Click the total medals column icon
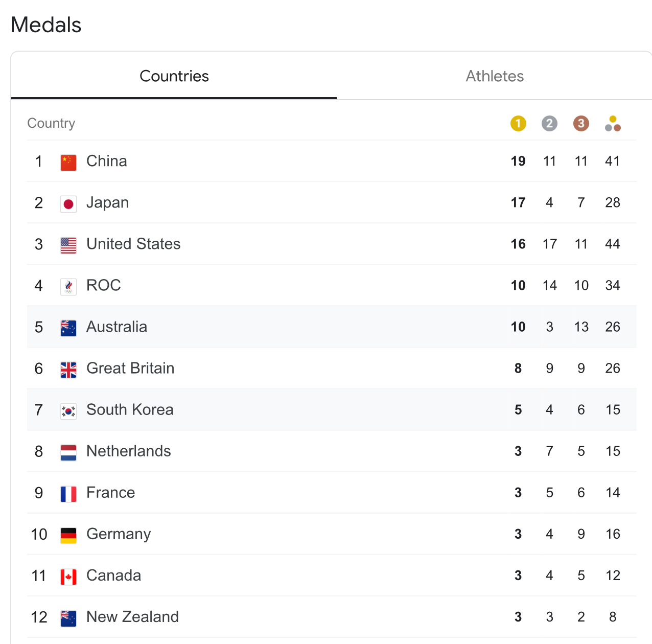 [613, 123]
